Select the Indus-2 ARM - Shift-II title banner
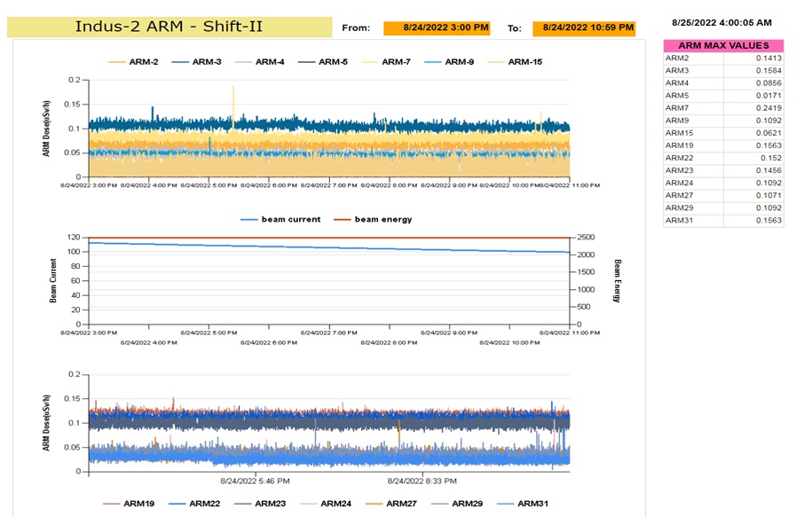Screen dimensions: 812x532 click(169, 27)
